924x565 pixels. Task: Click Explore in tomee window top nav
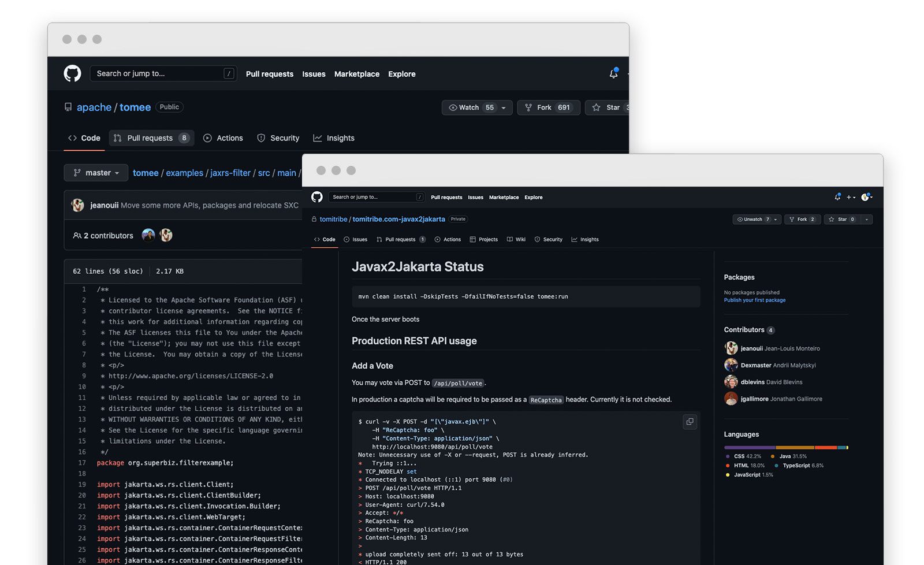(x=402, y=74)
